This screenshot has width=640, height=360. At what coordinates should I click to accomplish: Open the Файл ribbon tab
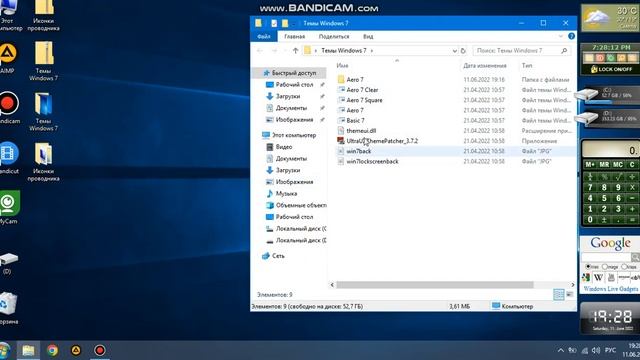[264, 36]
